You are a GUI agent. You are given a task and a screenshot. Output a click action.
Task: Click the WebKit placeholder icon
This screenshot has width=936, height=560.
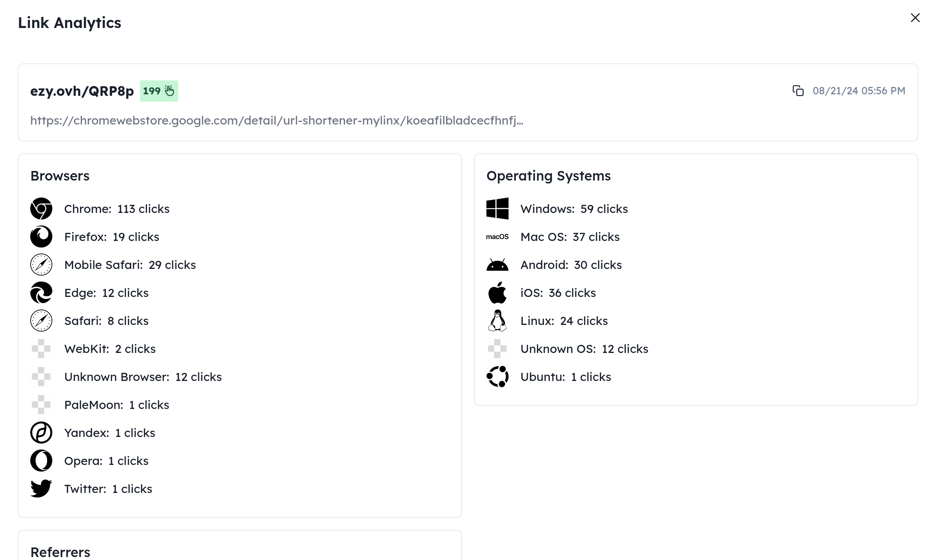click(x=41, y=348)
